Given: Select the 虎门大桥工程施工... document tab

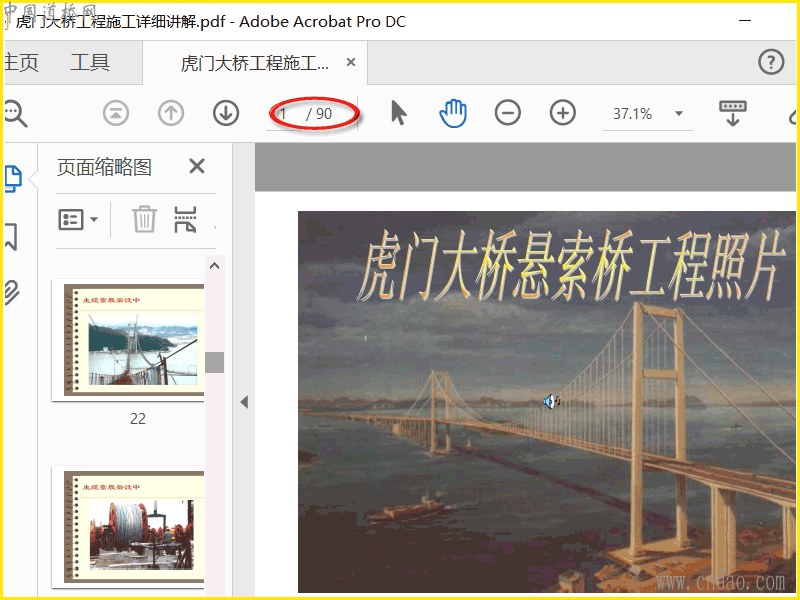Looking at the screenshot, I should pos(254,63).
